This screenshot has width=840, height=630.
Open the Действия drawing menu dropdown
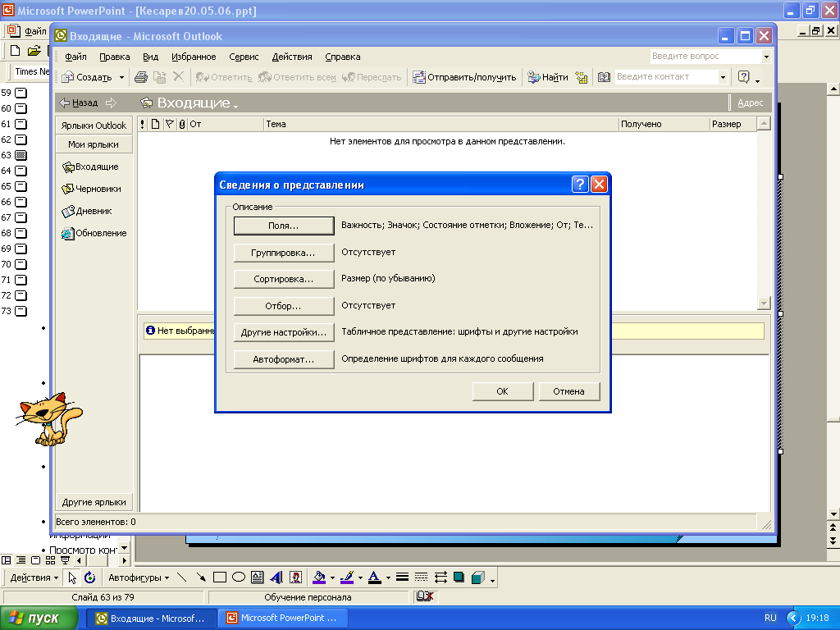coord(34,577)
